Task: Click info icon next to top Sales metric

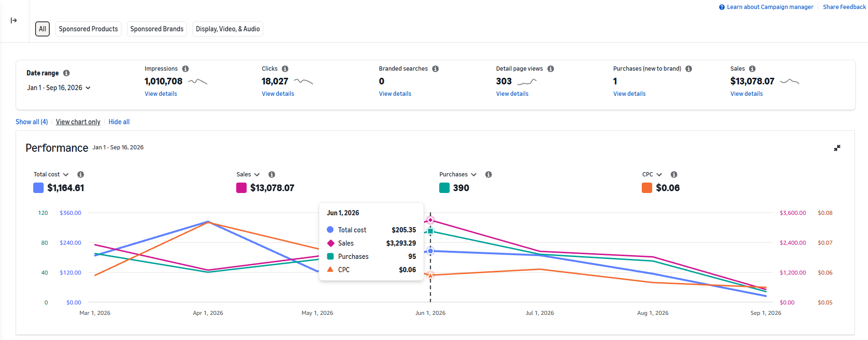Action: coord(752,69)
